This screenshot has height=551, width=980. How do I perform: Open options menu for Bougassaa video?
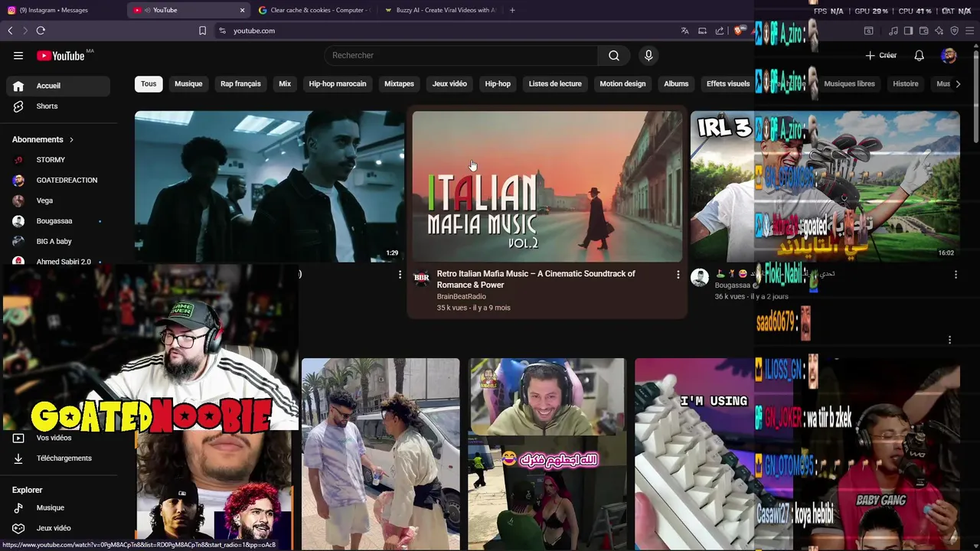pyautogui.click(x=955, y=274)
